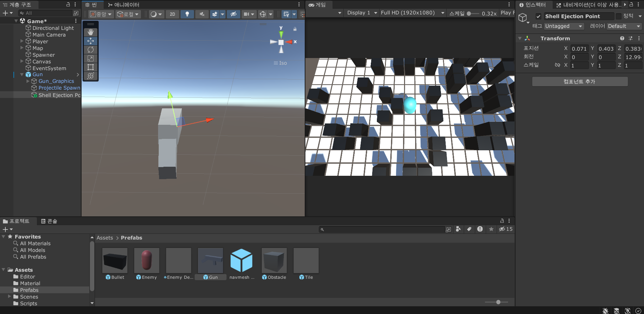Select the Move tool in the Scene toolbar
The width and height of the screenshot is (644, 314).
(x=91, y=41)
